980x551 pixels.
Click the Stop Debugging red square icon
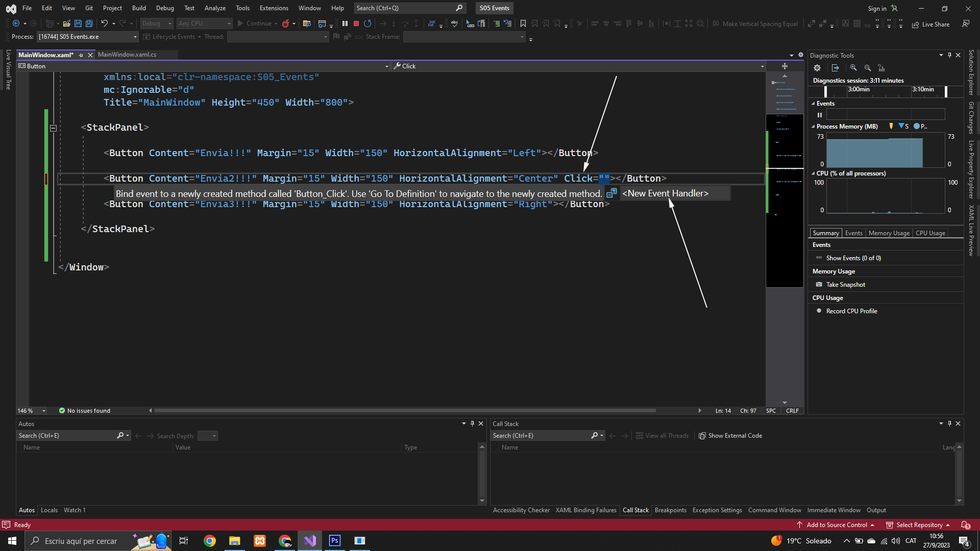(356, 23)
